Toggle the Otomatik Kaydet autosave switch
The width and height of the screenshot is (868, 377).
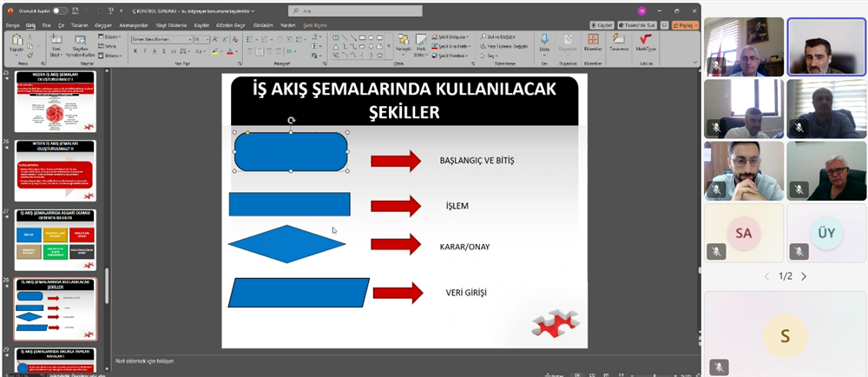point(60,10)
